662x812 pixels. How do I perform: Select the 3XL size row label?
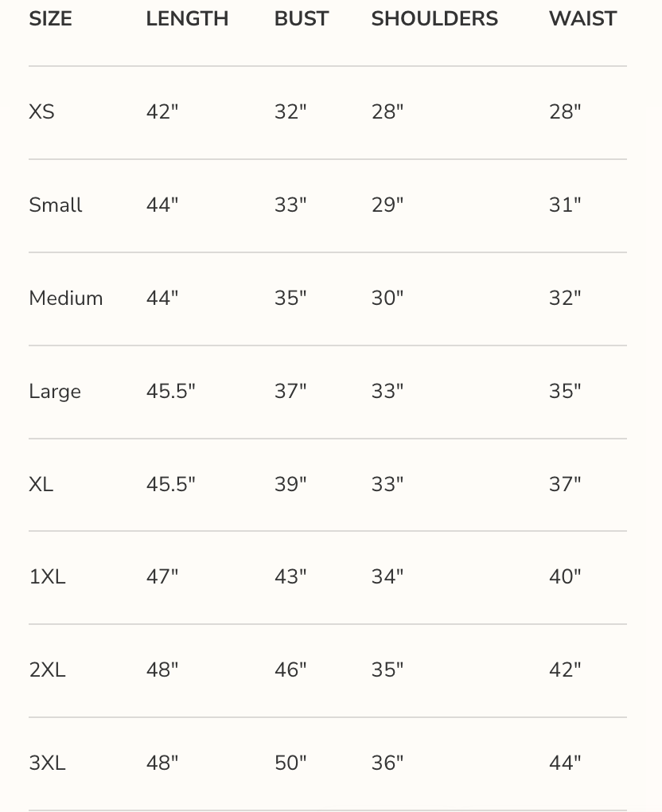pos(47,763)
